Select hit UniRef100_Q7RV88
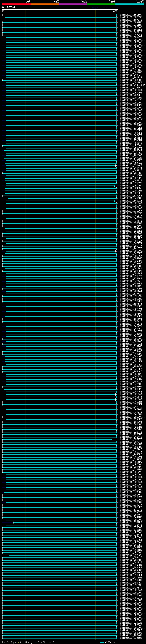 coord(131,351)
